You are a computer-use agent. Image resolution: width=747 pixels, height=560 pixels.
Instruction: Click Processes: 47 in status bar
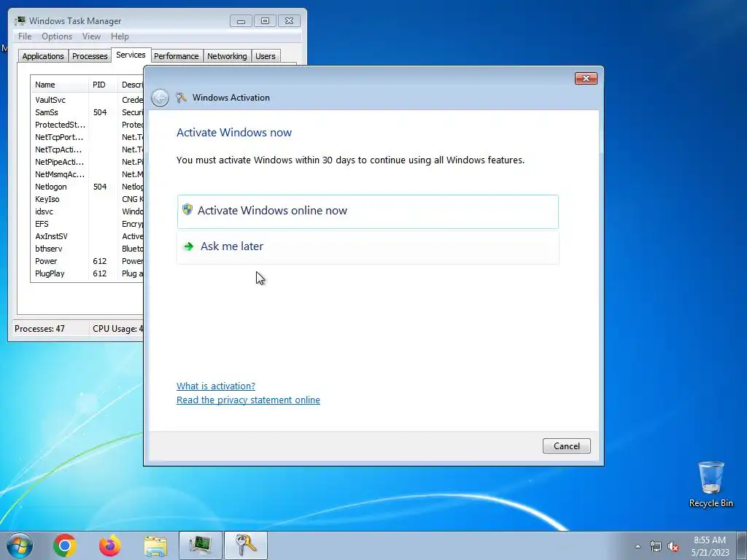tap(39, 329)
